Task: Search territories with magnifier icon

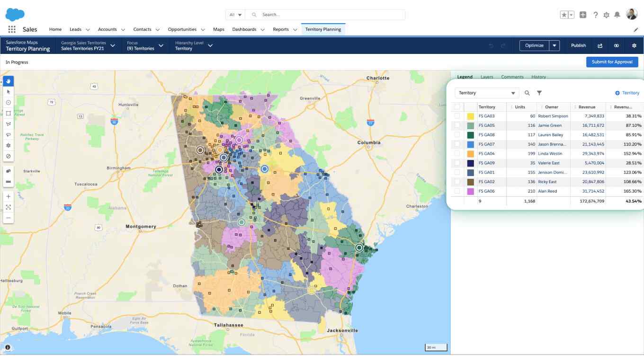Action: [527, 93]
